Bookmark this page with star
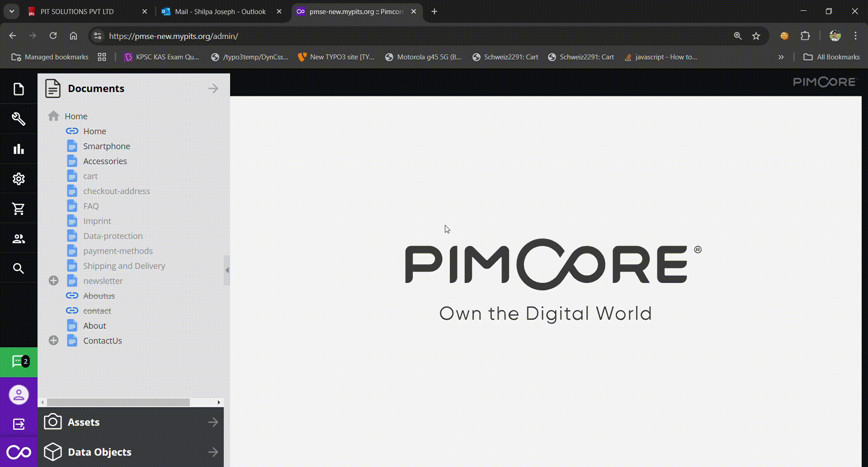 pos(756,36)
